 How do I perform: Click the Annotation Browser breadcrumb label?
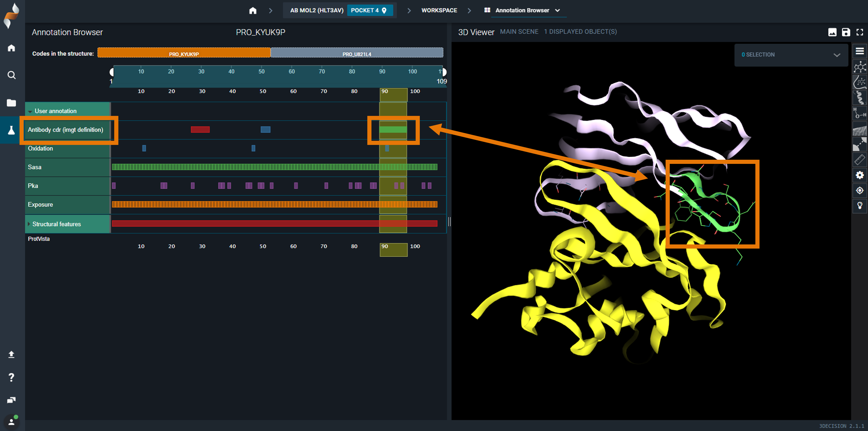522,10
